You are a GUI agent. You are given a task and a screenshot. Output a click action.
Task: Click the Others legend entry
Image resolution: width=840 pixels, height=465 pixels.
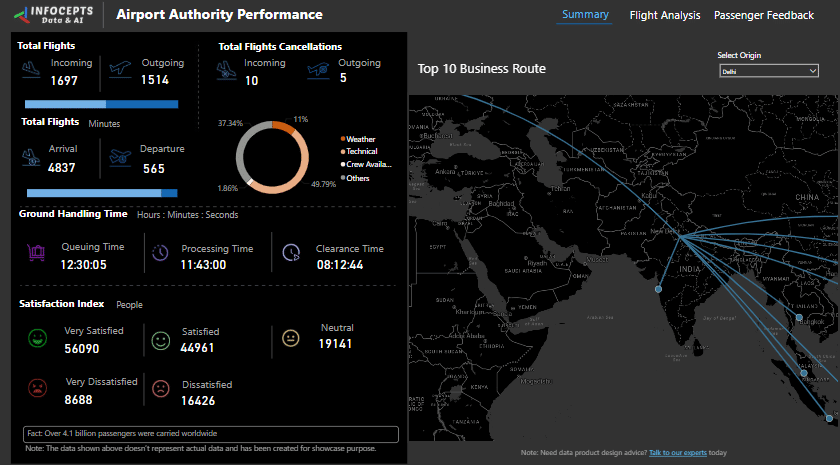357,178
